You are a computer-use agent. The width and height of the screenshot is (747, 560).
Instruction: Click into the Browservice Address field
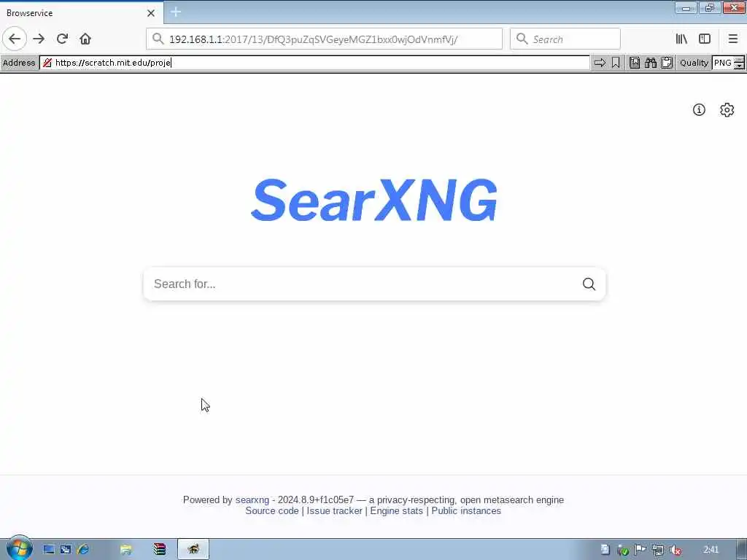[x=314, y=63]
